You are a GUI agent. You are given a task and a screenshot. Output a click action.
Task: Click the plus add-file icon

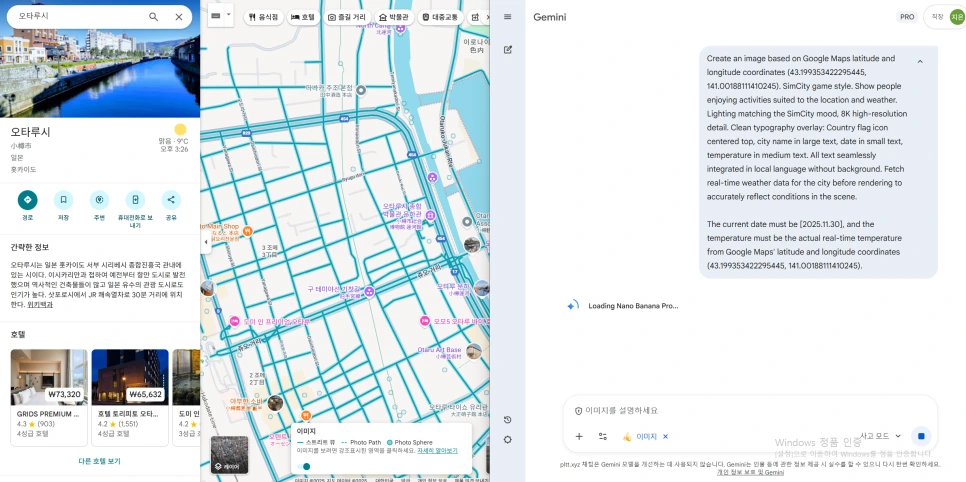pos(579,436)
